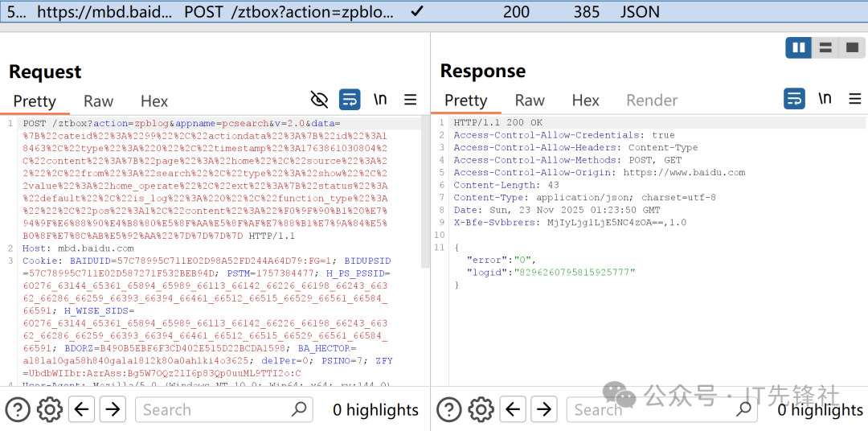Click the Access-Control-Allow-Headers line
The width and height of the screenshot is (868, 431).
[575, 147]
